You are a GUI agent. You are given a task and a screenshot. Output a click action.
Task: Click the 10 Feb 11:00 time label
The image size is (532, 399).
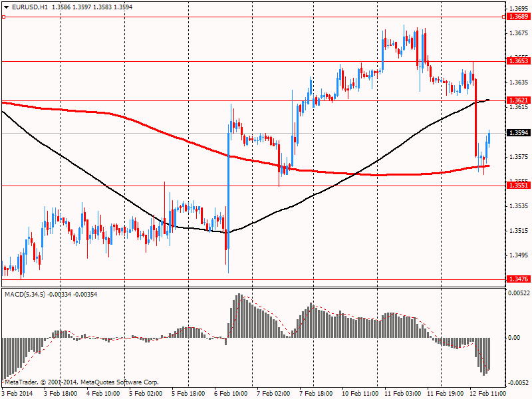pos(360,393)
